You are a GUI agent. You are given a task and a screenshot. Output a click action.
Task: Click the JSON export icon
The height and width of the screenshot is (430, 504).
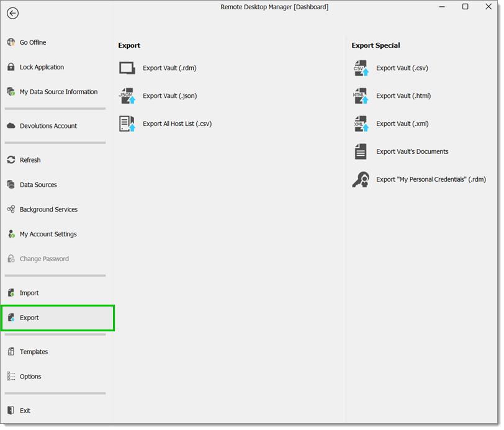point(127,96)
